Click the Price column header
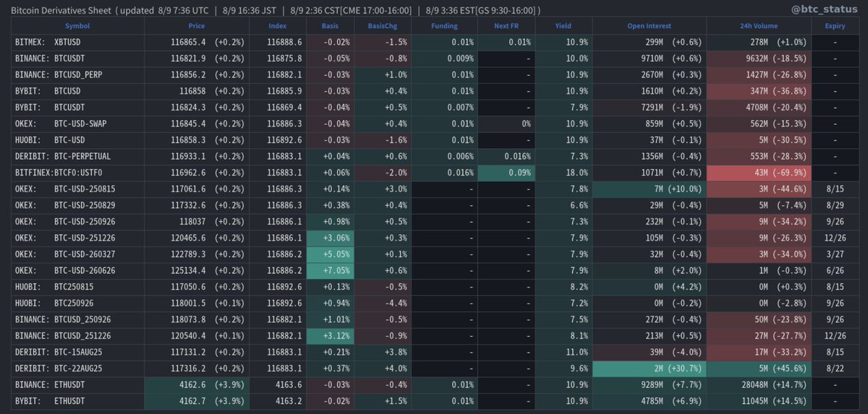Image resolution: width=868 pixels, height=414 pixels. [197, 26]
